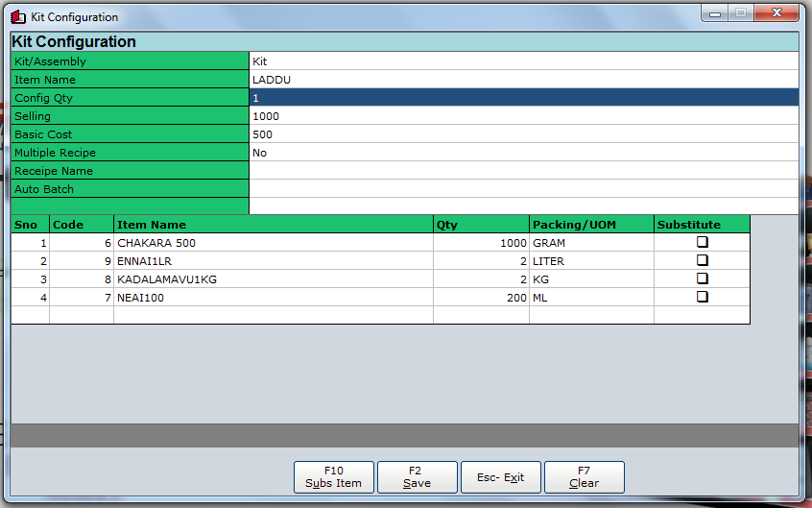Screen dimensions: 812x508
Task: Select the CHAKARA 500 item name cell
Action: click(x=274, y=243)
